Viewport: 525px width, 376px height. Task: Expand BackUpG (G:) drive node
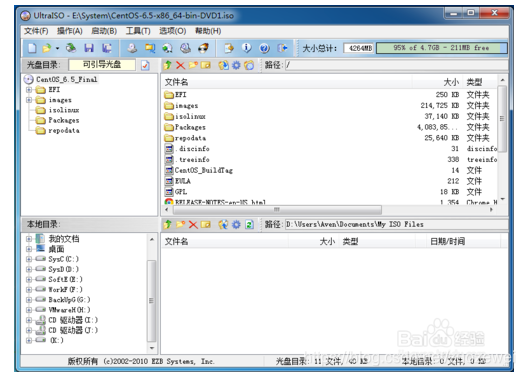pyautogui.click(x=29, y=300)
